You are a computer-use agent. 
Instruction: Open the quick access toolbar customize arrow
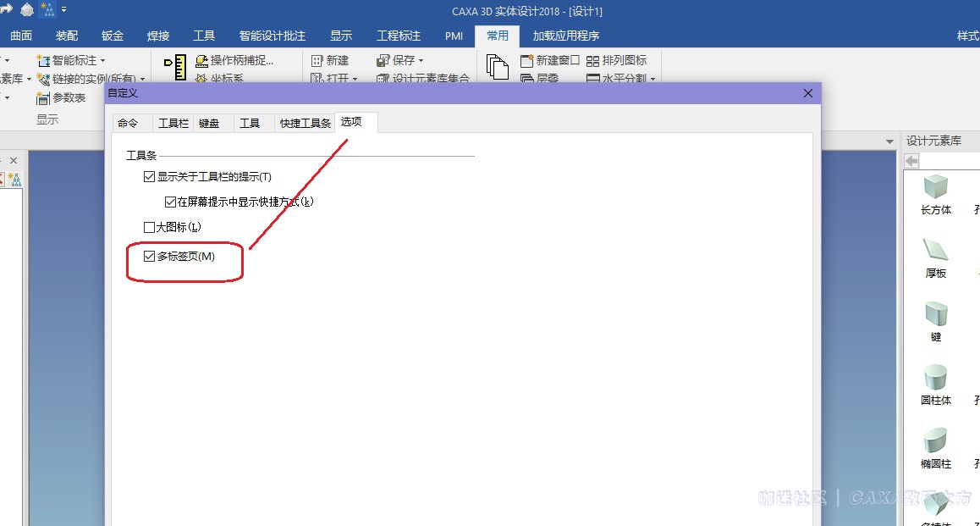tap(63, 9)
